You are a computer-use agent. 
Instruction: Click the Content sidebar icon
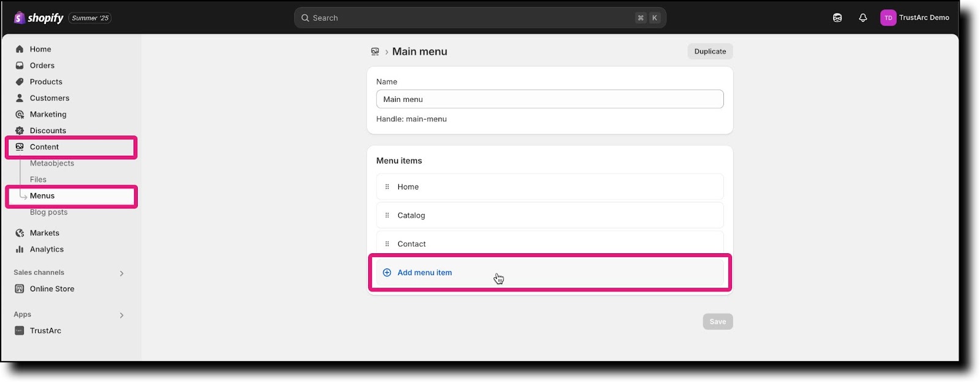click(x=20, y=147)
